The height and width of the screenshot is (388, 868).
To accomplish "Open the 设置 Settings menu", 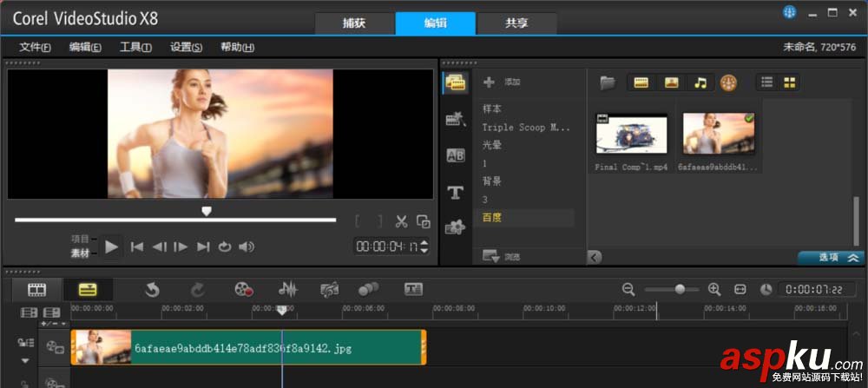I will click(x=186, y=48).
